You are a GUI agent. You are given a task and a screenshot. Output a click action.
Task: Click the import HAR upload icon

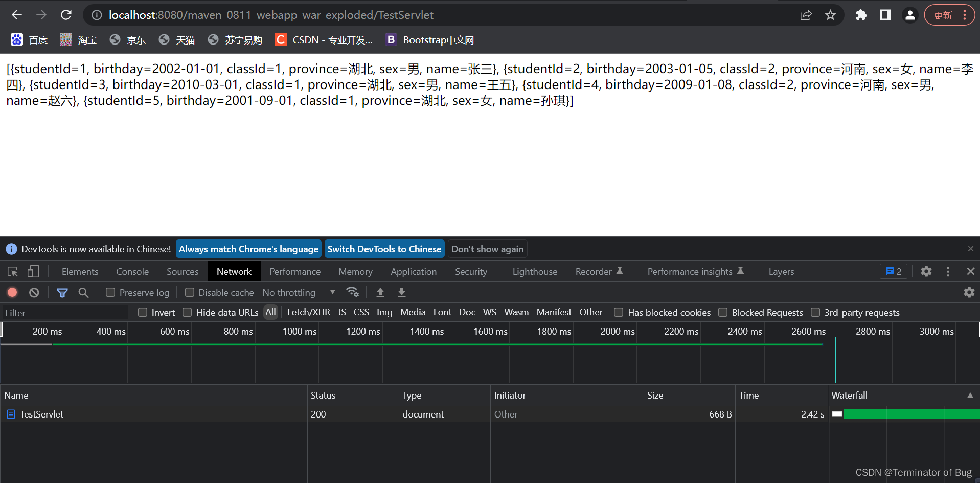[380, 292]
